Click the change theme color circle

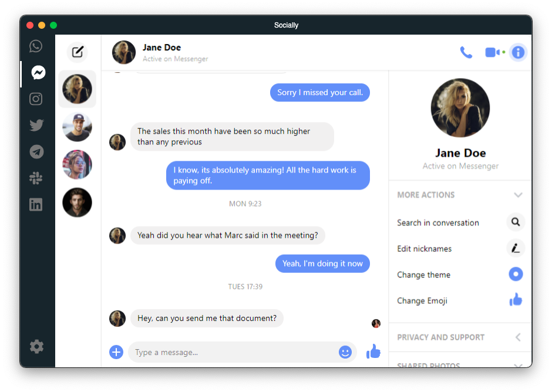[516, 274]
